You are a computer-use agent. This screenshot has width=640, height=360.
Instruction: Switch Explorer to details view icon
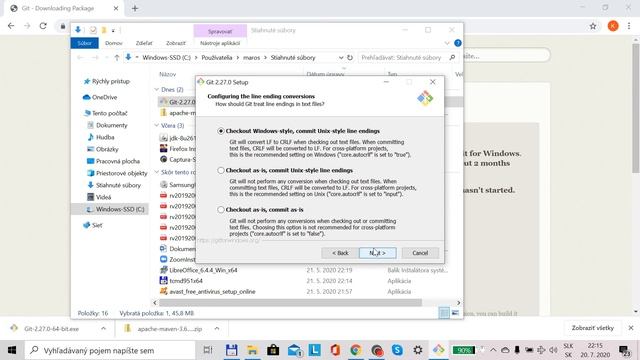(x=444, y=313)
